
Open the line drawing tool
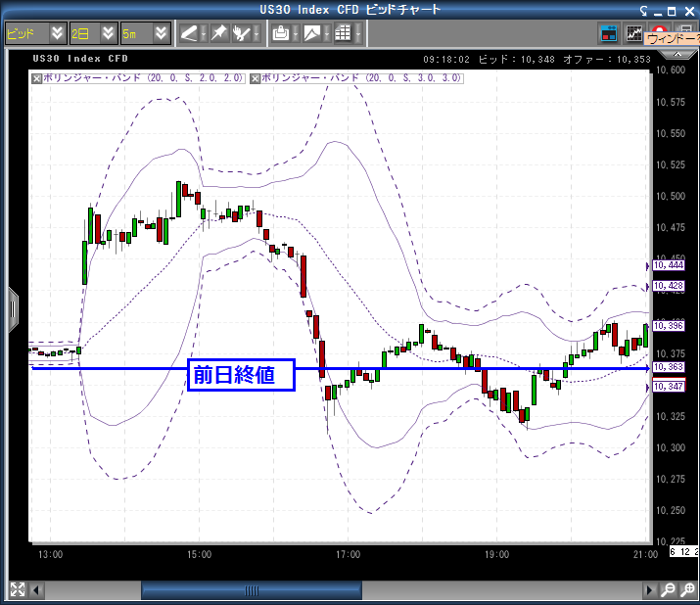(x=189, y=32)
